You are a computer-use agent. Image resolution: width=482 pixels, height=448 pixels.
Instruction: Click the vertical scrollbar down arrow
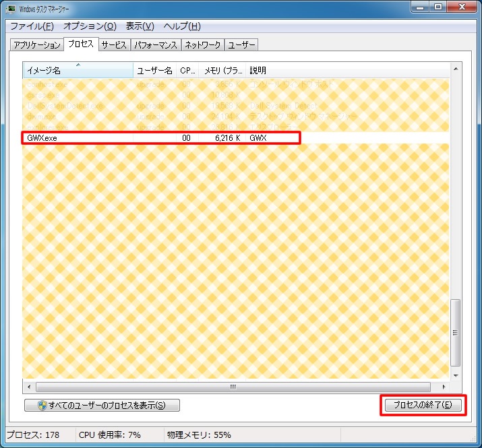456,376
